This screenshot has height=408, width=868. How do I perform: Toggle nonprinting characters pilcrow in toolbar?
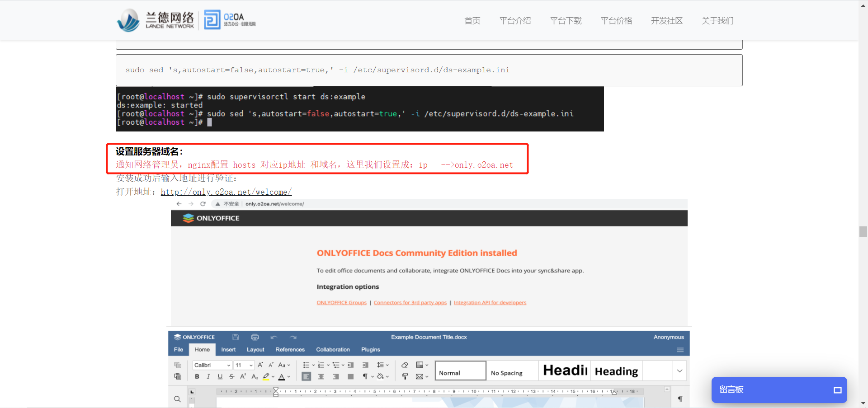coord(365,376)
